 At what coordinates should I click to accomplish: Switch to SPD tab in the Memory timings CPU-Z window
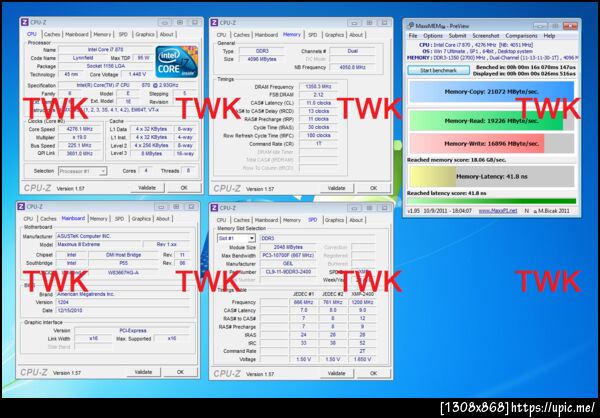pyautogui.click(x=313, y=35)
